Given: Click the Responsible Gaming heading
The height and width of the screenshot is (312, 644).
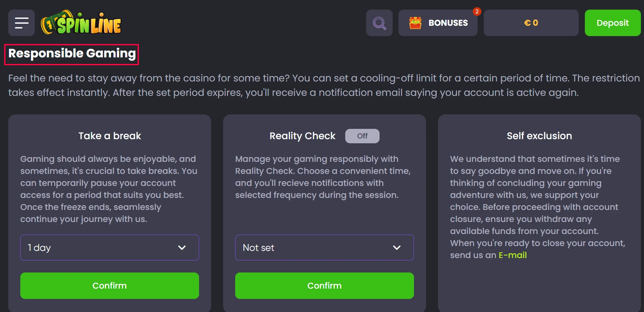Looking at the screenshot, I should click(72, 54).
